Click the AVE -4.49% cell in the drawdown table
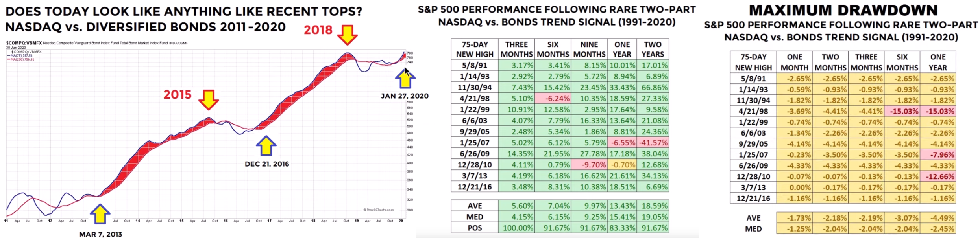 938,218
